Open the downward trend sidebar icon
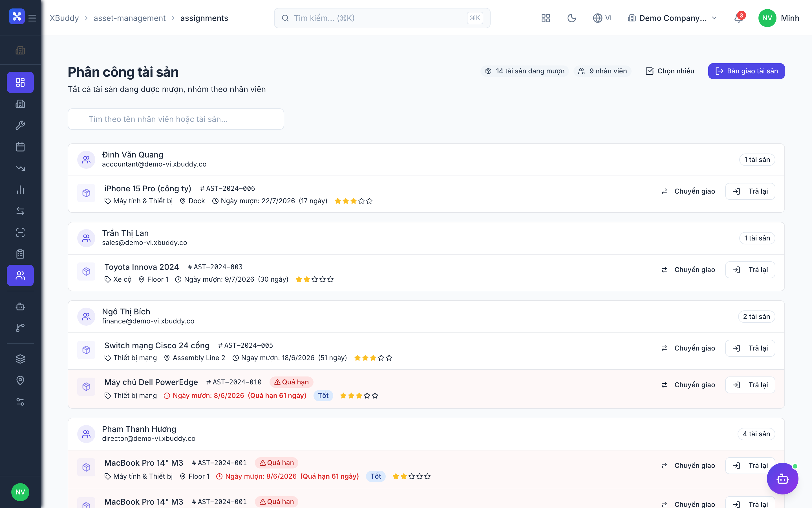The width and height of the screenshot is (812, 508). 21,168
